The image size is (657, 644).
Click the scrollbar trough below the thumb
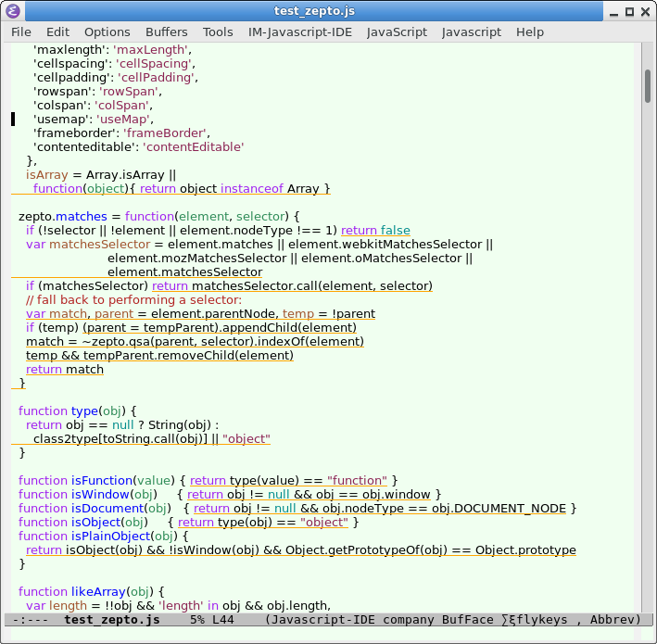pyautogui.click(x=648, y=356)
